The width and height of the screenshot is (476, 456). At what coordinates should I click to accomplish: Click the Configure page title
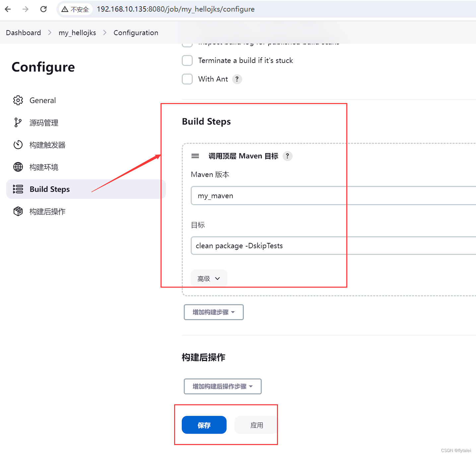click(x=43, y=67)
